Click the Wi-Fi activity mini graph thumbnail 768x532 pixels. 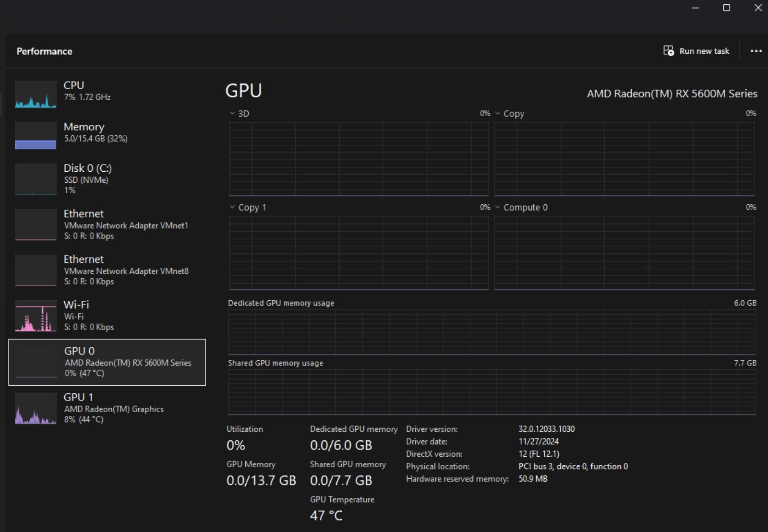click(x=36, y=316)
